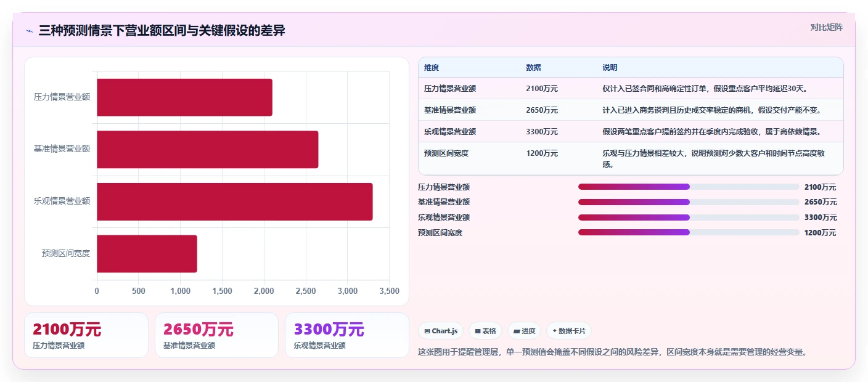Click the 3,500 tick on the chart x-axis
868x382 pixels.
click(x=389, y=291)
